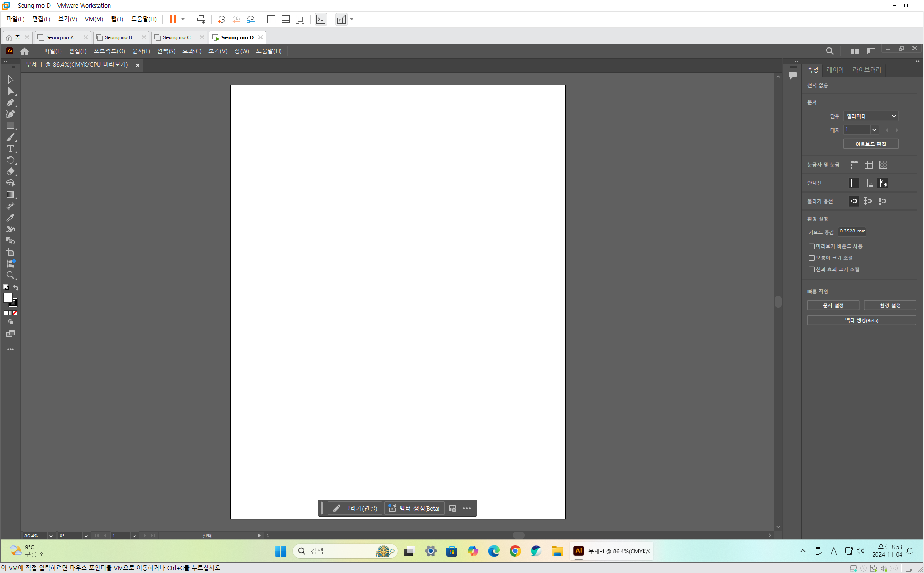Check 모퉁이 크기 조절 option

tap(812, 258)
